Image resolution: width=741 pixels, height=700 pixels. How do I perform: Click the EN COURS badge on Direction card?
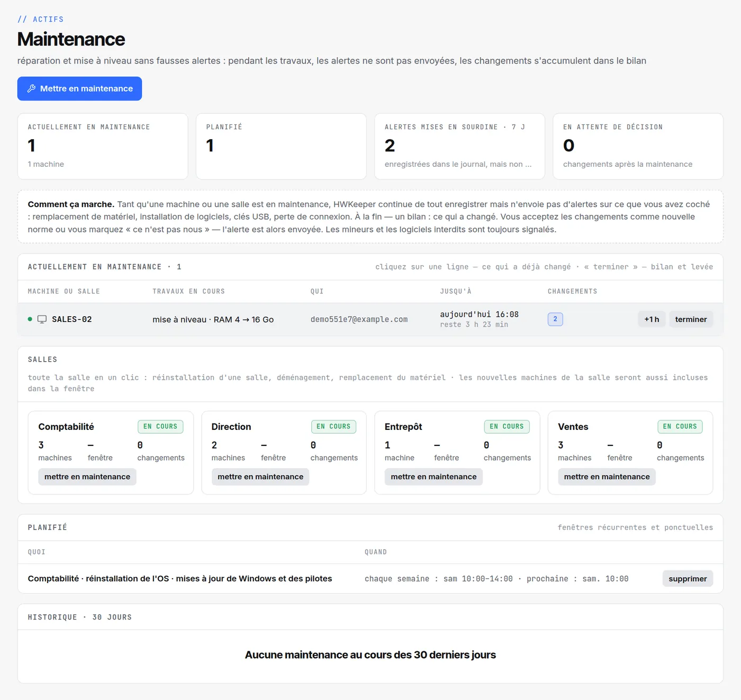tap(333, 427)
